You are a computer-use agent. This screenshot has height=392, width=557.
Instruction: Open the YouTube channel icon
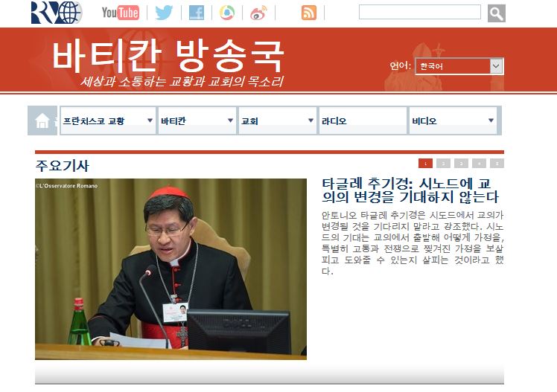(x=121, y=13)
